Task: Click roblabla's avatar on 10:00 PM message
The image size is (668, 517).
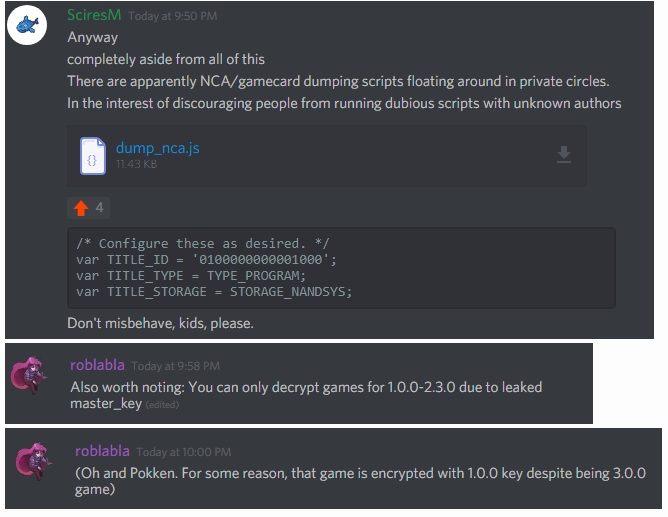Action: pos(33,461)
